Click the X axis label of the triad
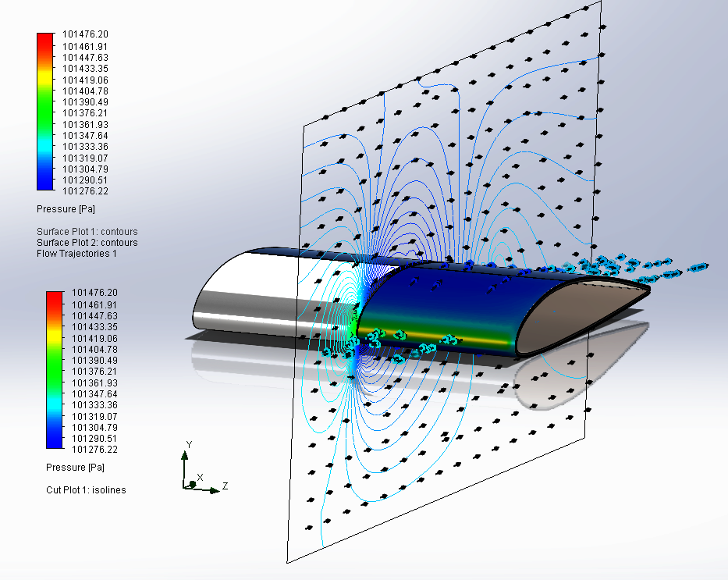The width and height of the screenshot is (728, 580). (x=200, y=477)
